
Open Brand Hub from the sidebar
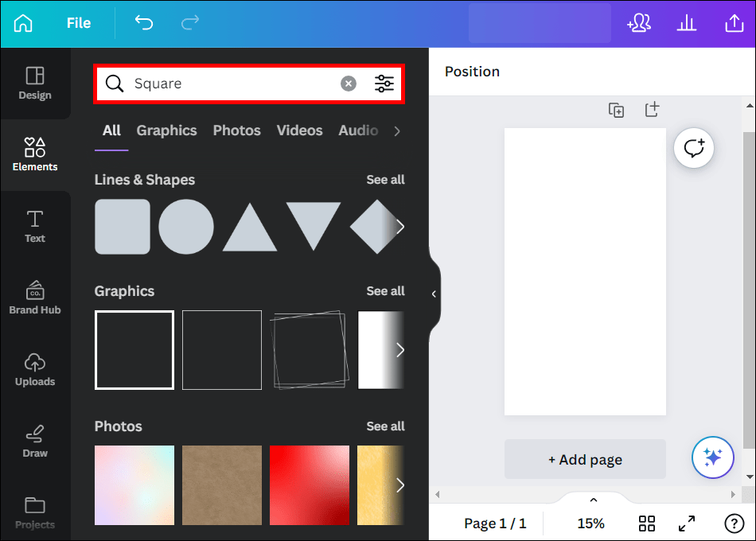click(34, 297)
